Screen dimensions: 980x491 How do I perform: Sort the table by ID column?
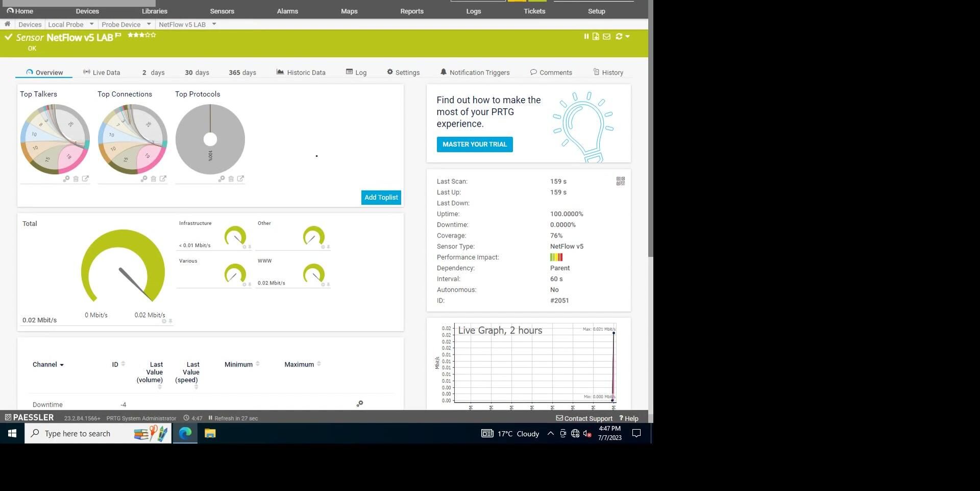click(x=118, y=364)
